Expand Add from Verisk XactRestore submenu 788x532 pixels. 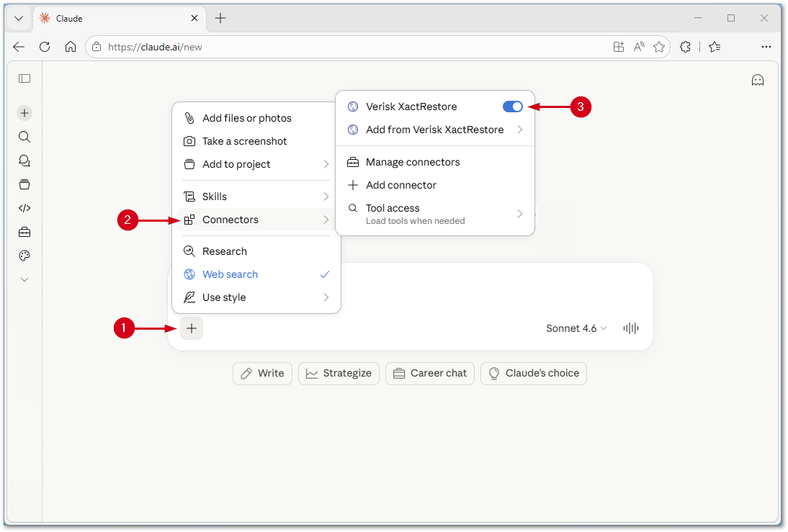coord(435,130)
